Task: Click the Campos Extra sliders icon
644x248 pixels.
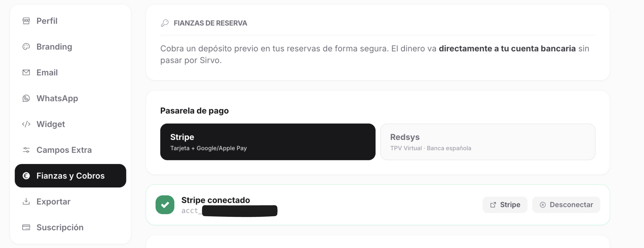Action: coord(26,150)
